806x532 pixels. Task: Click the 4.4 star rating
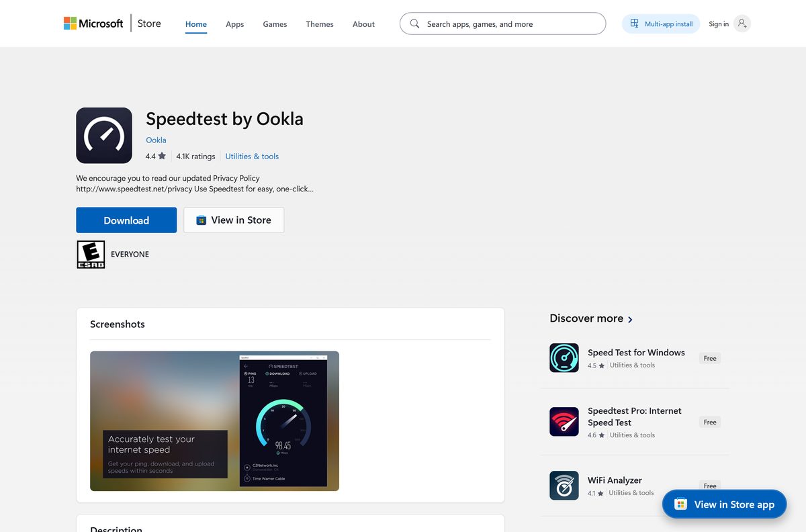coord(155,156)
